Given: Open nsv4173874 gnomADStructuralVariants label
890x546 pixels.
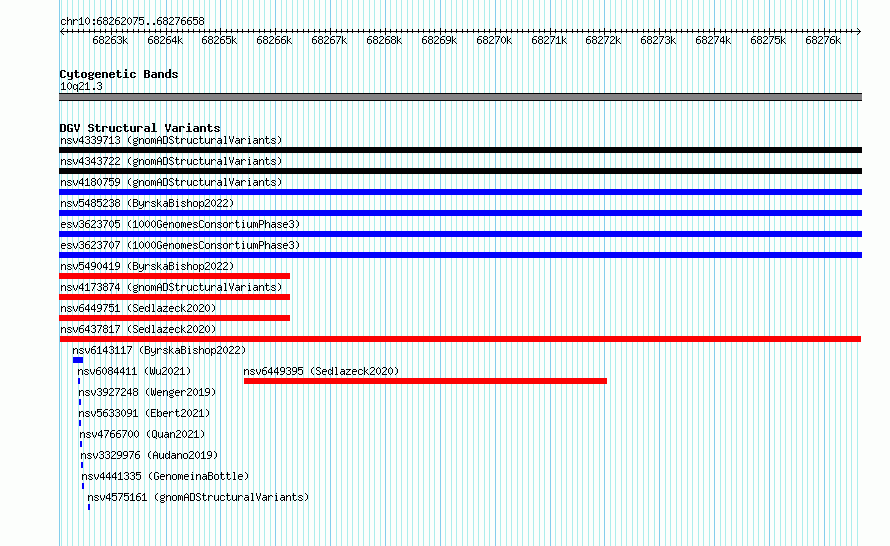Looking at the screenshot, I should click(171, 287).
